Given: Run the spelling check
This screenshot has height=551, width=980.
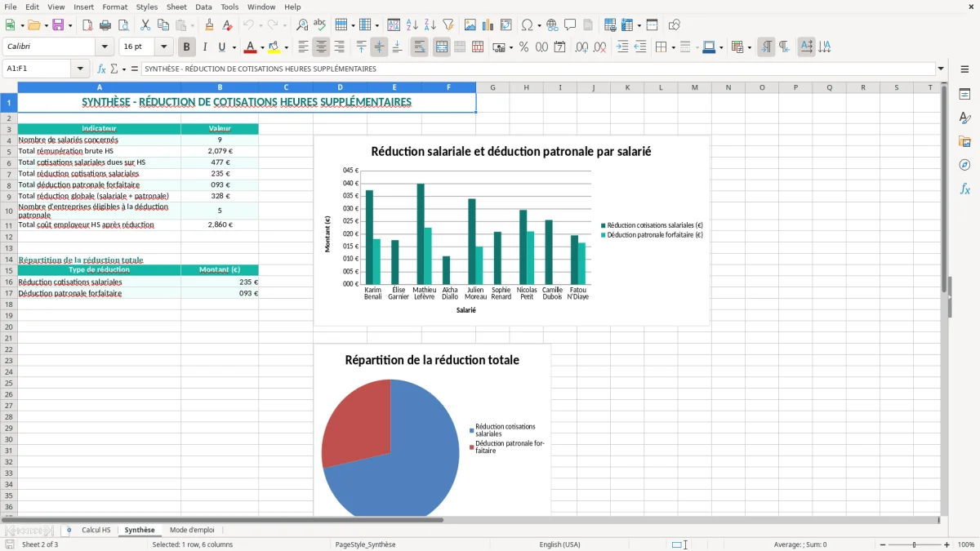Looking at the screenshot, I should tap(320, 25).
